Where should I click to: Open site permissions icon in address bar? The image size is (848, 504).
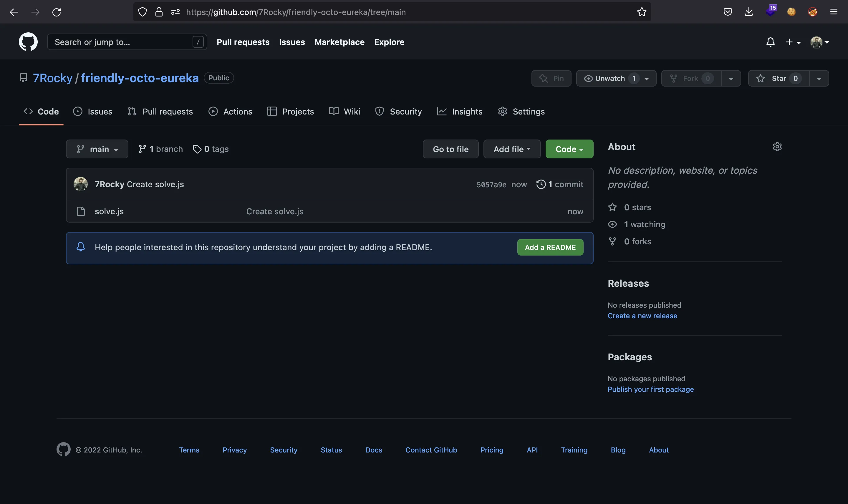pyautogui.click(x=175, y=12)
